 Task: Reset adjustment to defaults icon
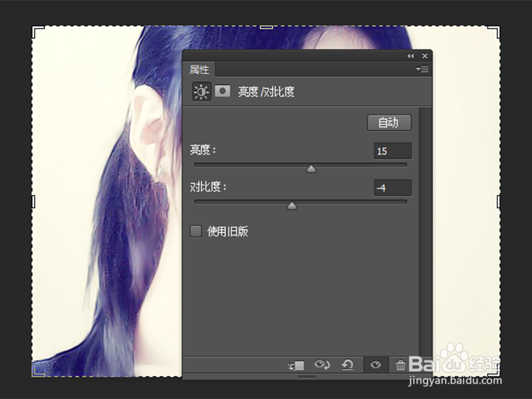(x=347, y=365)
